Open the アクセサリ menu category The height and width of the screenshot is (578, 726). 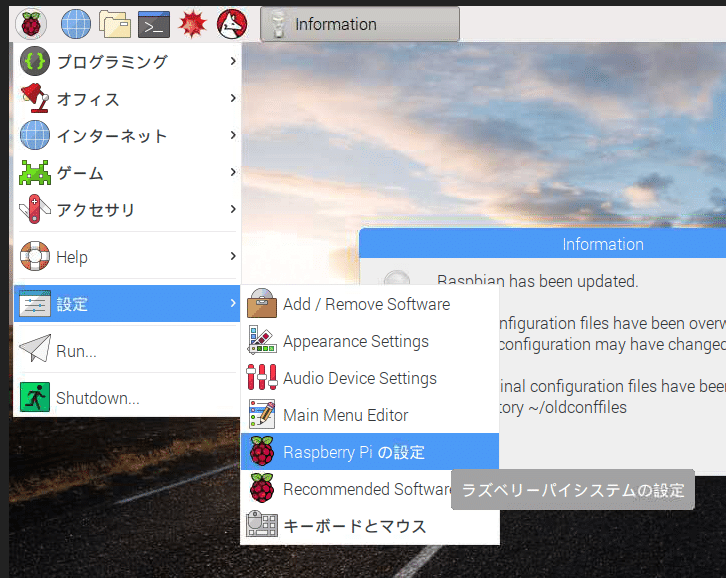pyautogui.click(x=127, y=209)
